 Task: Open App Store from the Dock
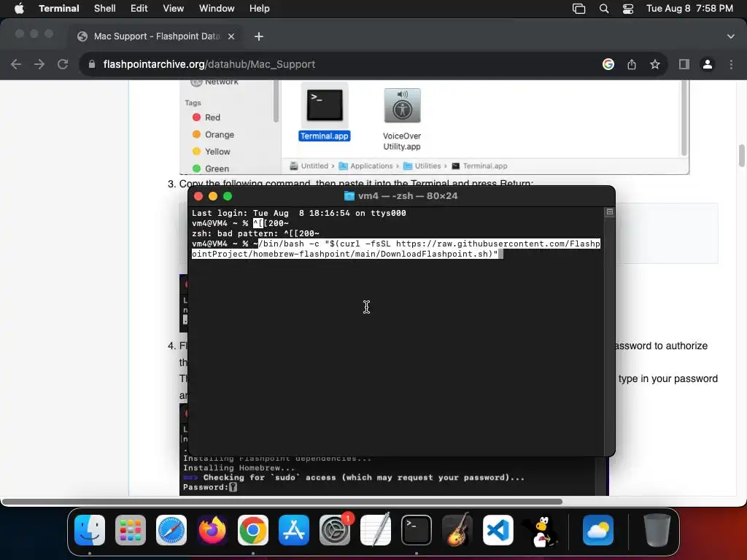tap(294, 530)
